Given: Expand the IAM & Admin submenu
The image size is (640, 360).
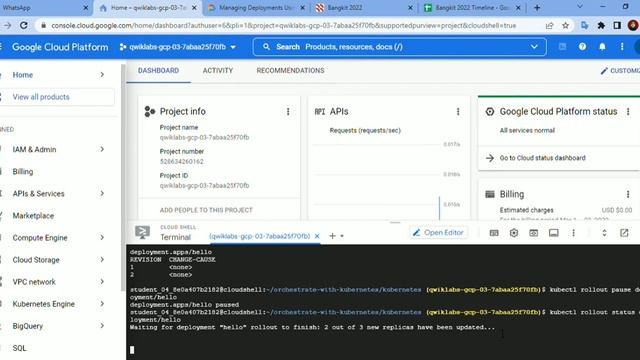Looking at the screenshot, I should coord(102,149).
